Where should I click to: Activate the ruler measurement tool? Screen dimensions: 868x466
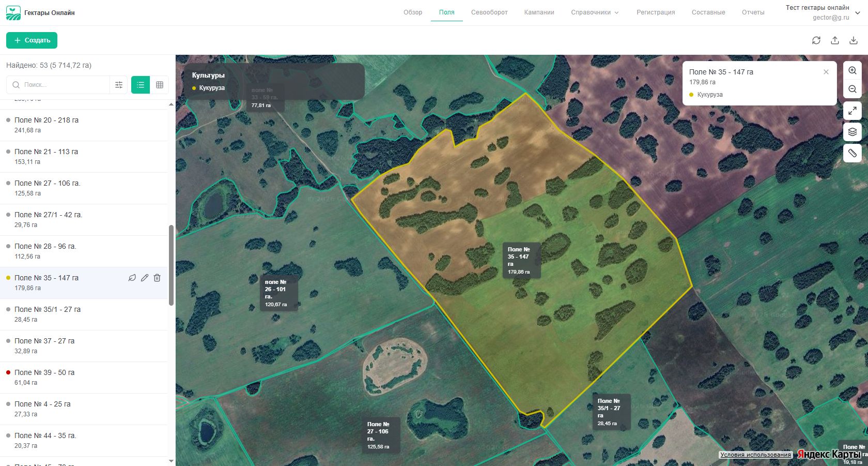(x=853, y=153)
